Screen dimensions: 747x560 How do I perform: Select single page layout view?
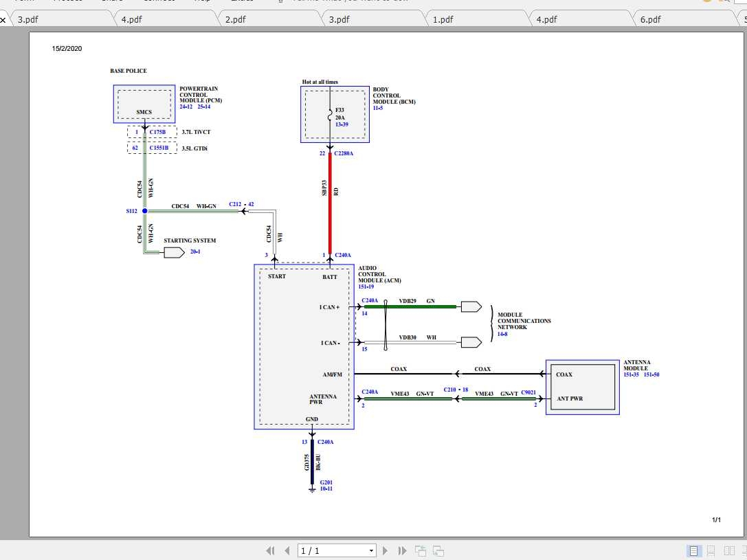click(693, 550)
